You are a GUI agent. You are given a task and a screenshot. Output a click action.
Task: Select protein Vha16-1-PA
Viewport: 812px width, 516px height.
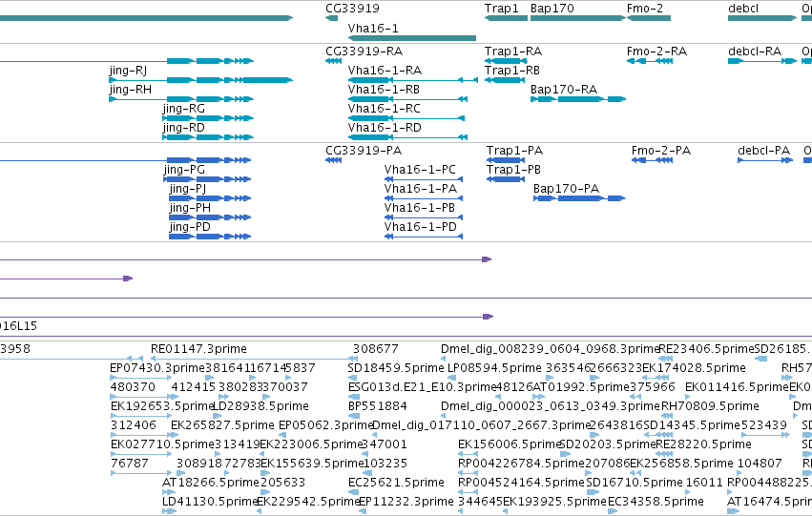(x=421, y=189)
